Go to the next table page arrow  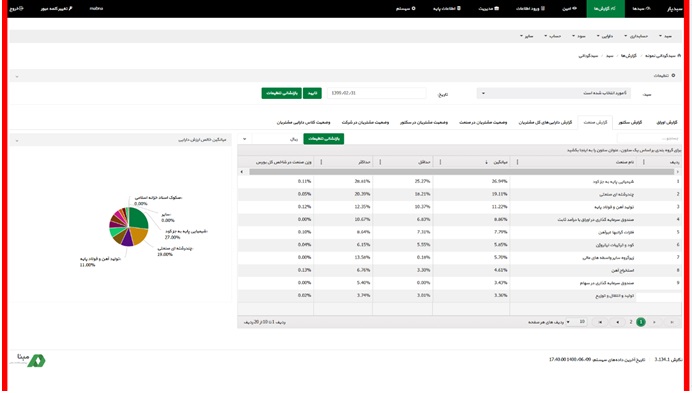point(617,322)
